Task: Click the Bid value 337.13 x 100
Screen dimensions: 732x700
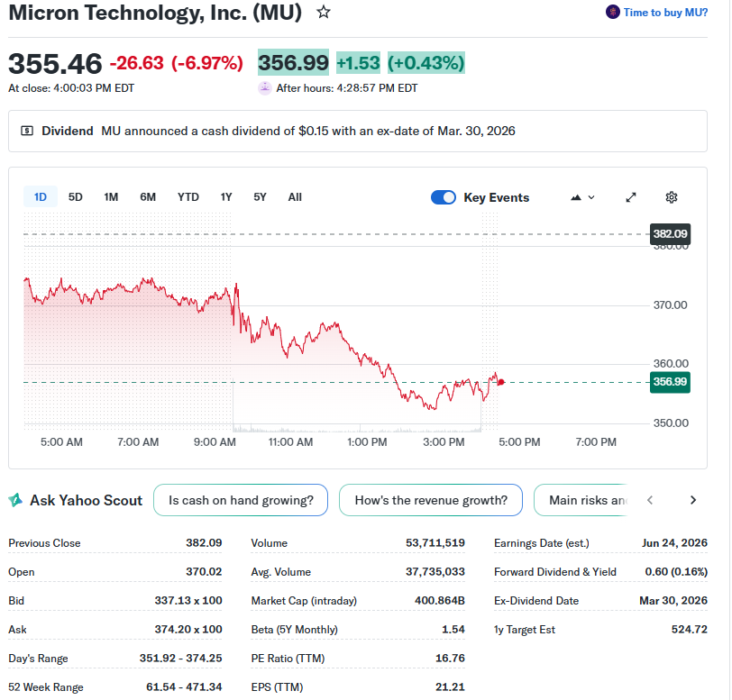Action: (188, 601)
